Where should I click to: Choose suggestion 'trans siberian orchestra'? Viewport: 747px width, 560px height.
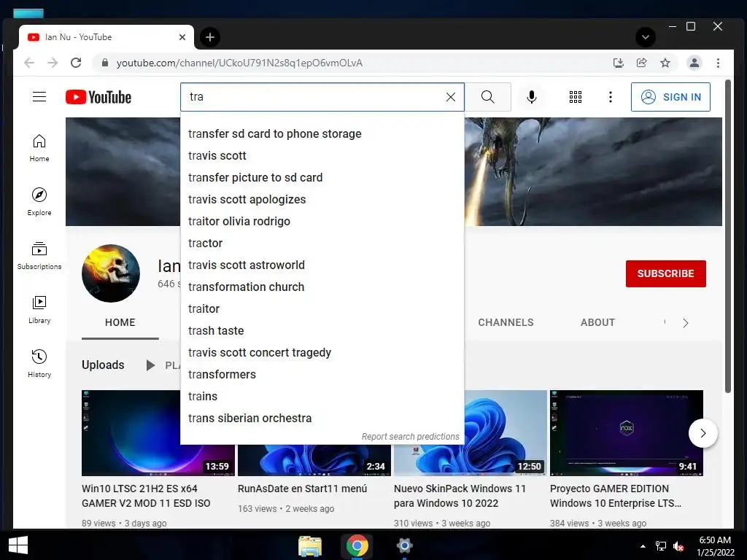[322, 419]
